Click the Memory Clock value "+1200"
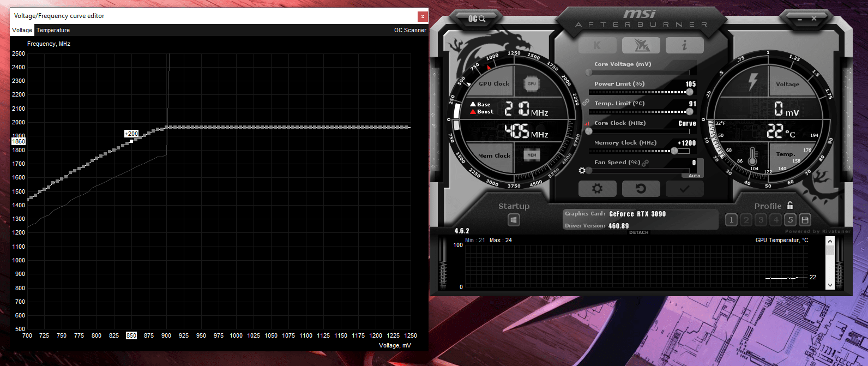 click(686, 143)
